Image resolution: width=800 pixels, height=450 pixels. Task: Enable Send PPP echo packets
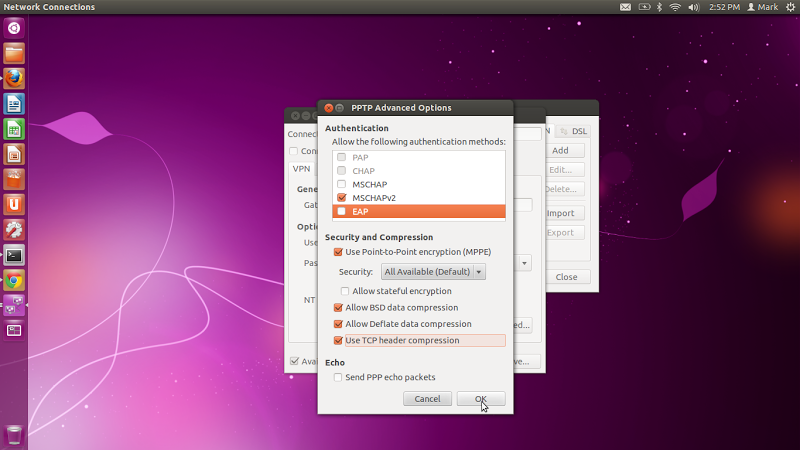pos(338,377)
